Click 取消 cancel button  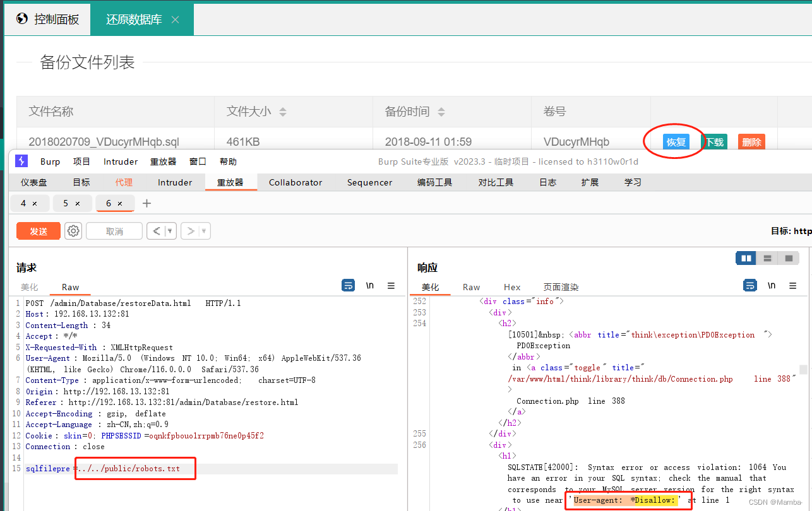tap(114, 231)
